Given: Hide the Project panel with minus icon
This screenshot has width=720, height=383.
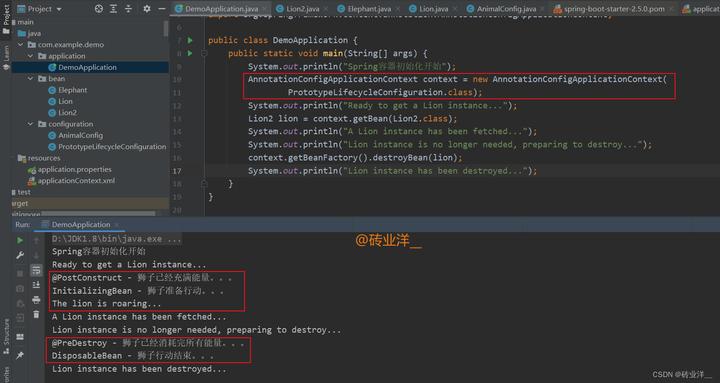Looking at the screenshot, I should coord(162,9).
